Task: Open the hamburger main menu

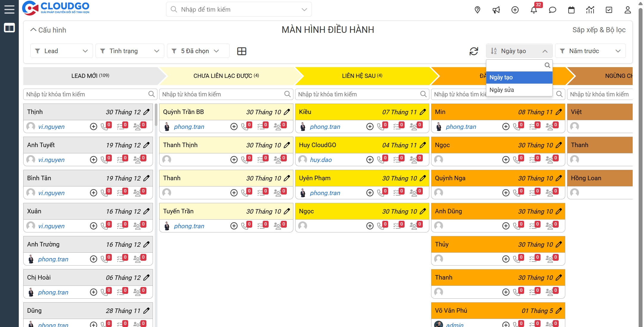Action: click(x=9, y=9)
